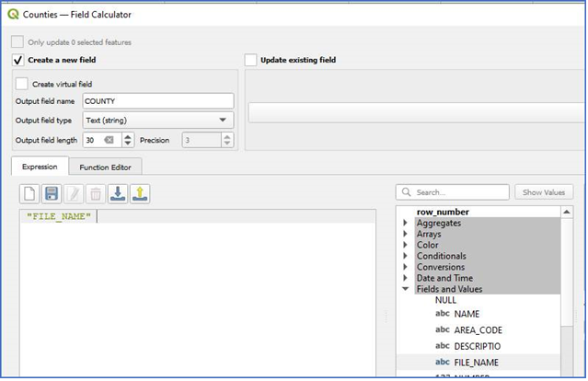Click the function list scrollbar up arrow
This screenshot has width=588, height=381.
click(567, 212)
